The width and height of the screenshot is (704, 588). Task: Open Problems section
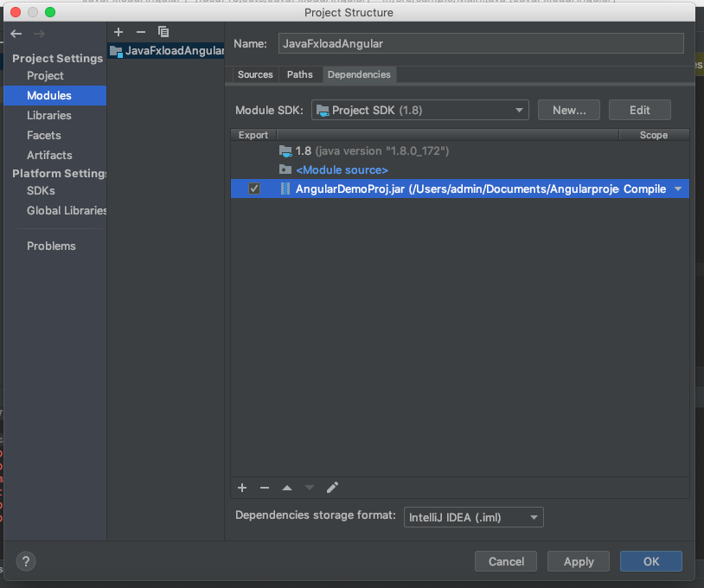tap(51, 246)
